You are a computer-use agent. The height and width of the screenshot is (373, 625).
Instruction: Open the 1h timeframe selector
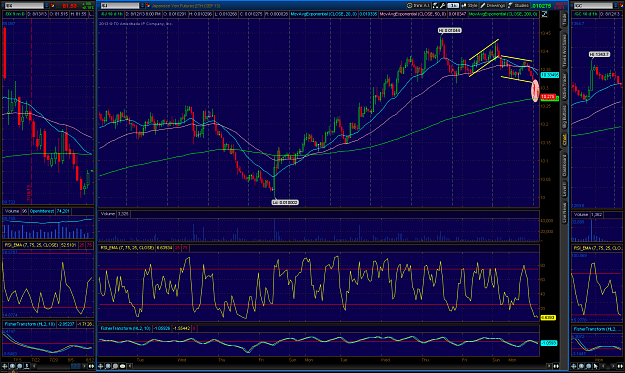453,6
